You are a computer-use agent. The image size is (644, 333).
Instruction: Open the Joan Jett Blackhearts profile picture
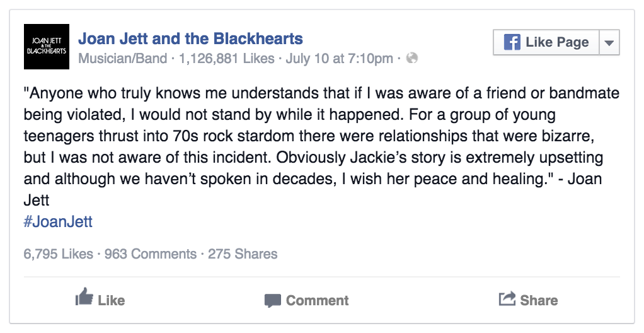pyautogui.click(x=47, y=47)
